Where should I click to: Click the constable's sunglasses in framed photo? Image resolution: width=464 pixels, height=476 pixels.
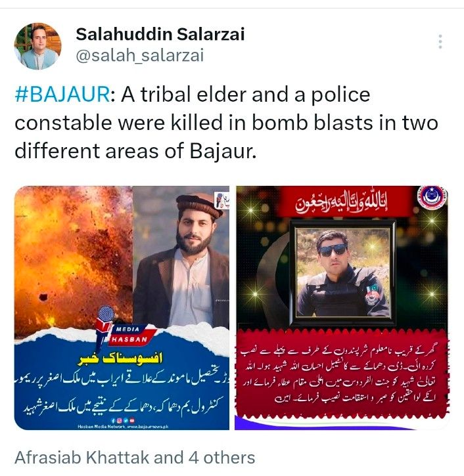pyautogui.click(x=332, y=250)
